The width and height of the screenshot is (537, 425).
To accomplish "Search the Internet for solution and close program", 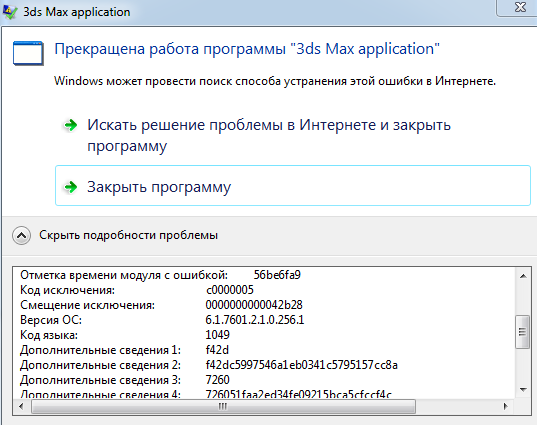I will click(268, 135).
